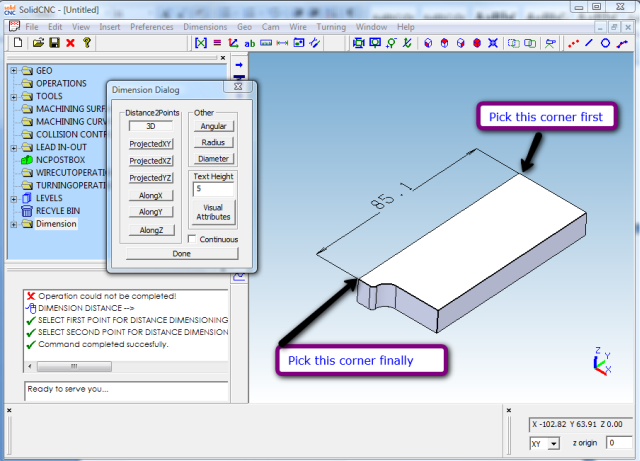This screenshot has height=461, width=640.
Task: Select the NCPOSTBOX green box icon
Action: coord(26,159)
